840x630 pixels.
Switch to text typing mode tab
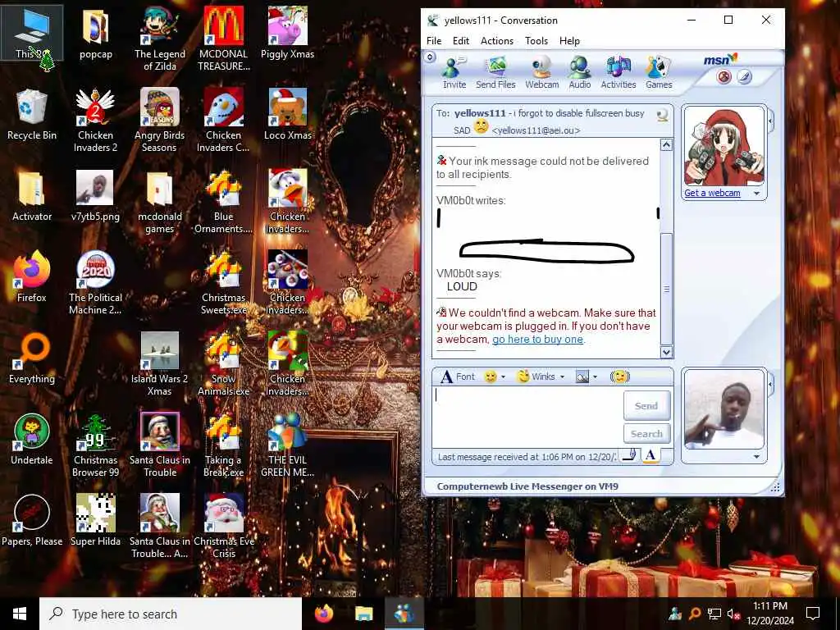651,455
